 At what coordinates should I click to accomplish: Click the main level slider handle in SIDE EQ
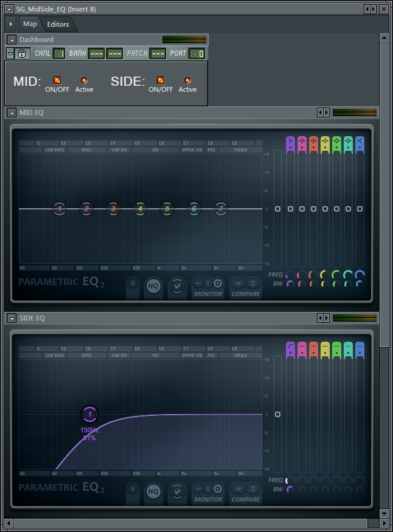tap(277, 414)
